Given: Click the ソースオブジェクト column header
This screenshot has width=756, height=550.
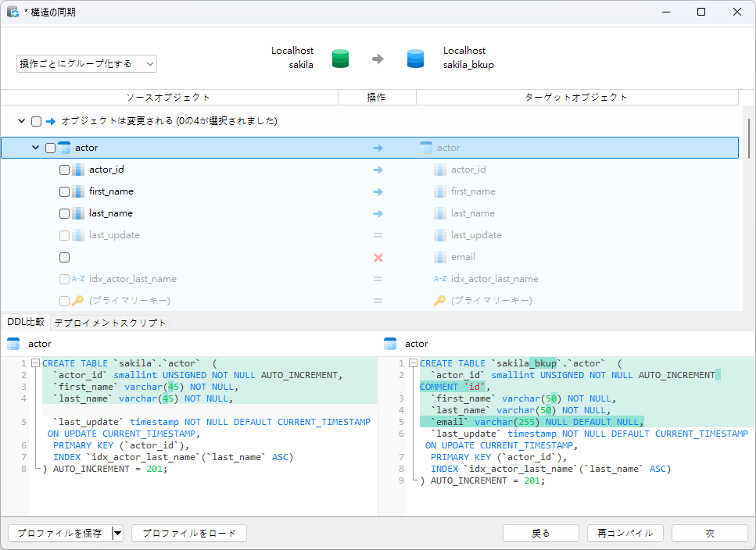Looking at the screenshot, I should click(169, 98).
